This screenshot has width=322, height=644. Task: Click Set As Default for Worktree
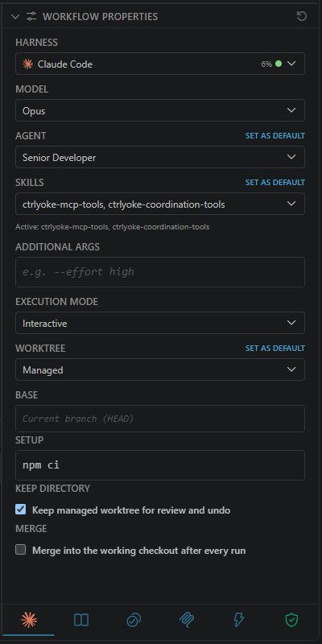pyautogui.click(x=275, y=349)
